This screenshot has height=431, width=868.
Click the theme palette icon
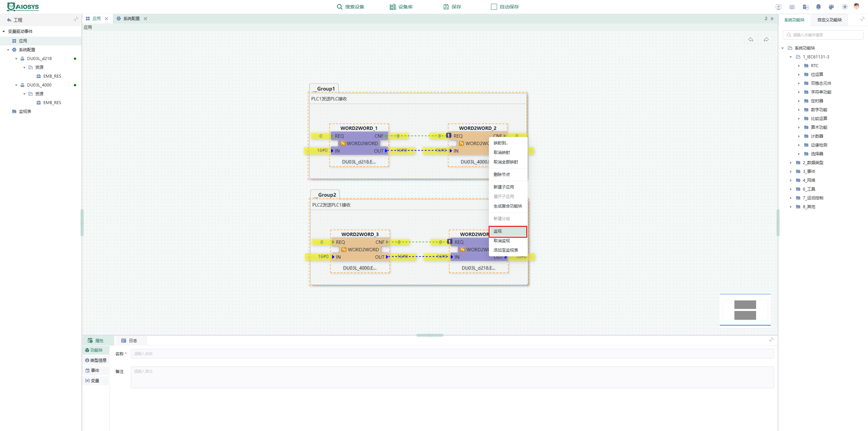pyautogui.click(x=831, y=7)
